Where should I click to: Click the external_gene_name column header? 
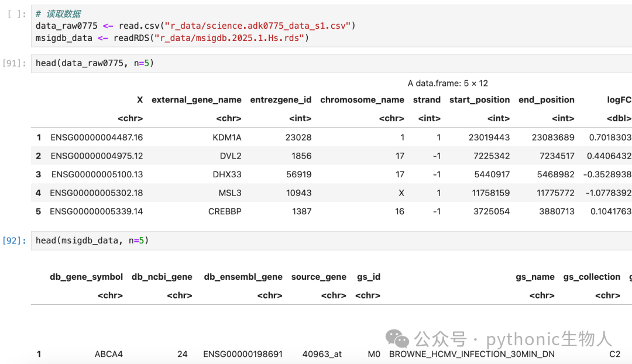[x=196, y=99]
